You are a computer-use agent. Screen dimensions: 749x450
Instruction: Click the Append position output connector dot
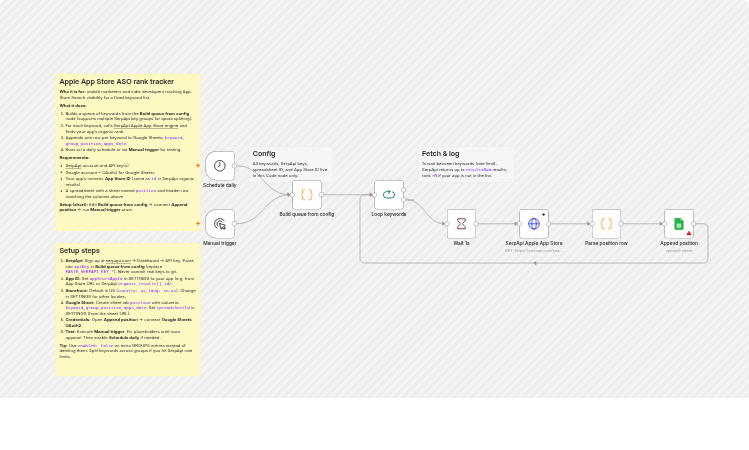tap(694, 224)
